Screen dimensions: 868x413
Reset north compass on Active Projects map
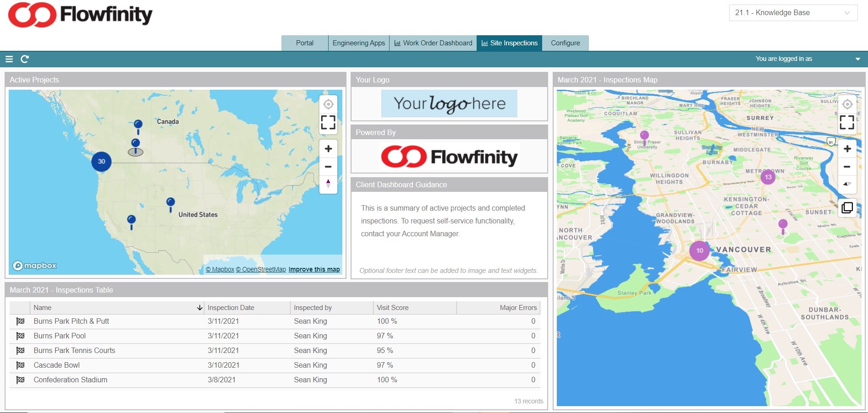click(328, 184)
